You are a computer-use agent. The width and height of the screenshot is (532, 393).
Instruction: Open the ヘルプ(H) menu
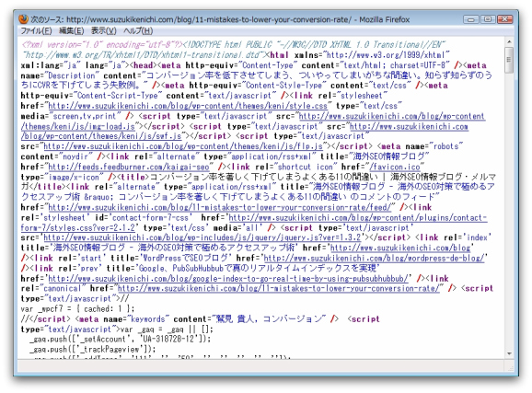(138, 31)
